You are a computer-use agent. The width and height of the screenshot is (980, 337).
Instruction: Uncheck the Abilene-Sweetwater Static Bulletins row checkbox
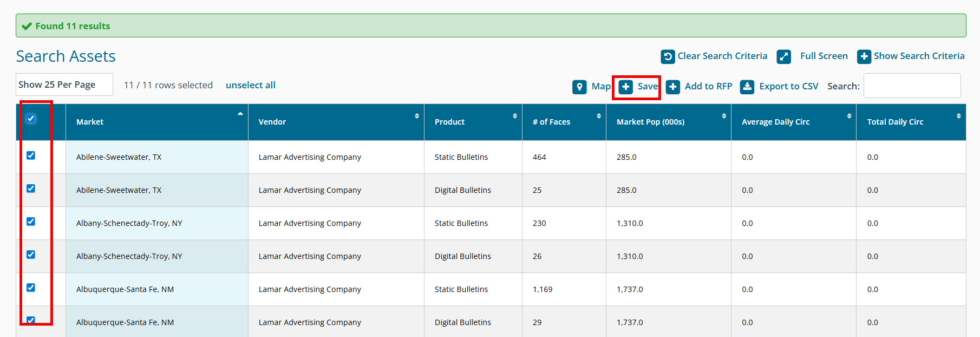click(x=31, y=155)
